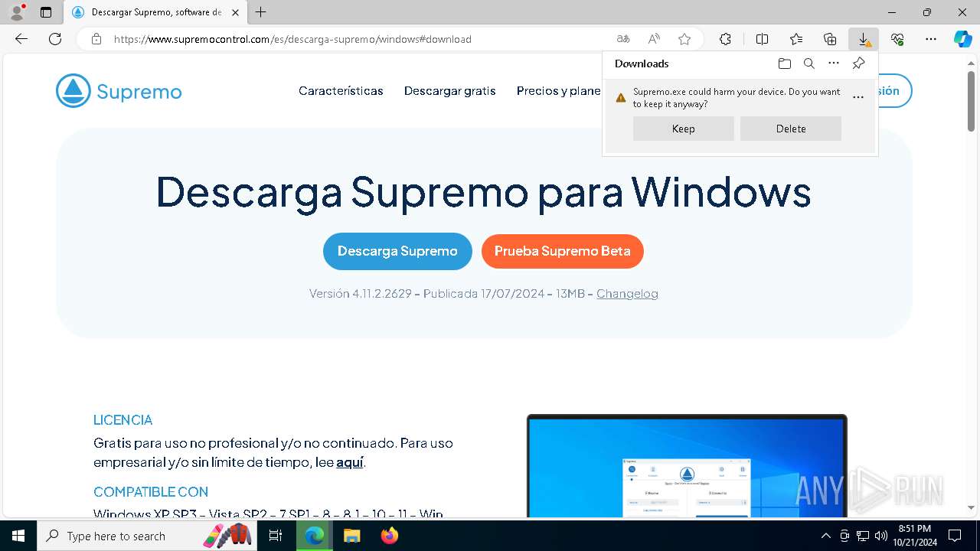Open the Precios y planes menu item
The height and width of the screenshot is (551, 980).
click(x=559, y=91)
